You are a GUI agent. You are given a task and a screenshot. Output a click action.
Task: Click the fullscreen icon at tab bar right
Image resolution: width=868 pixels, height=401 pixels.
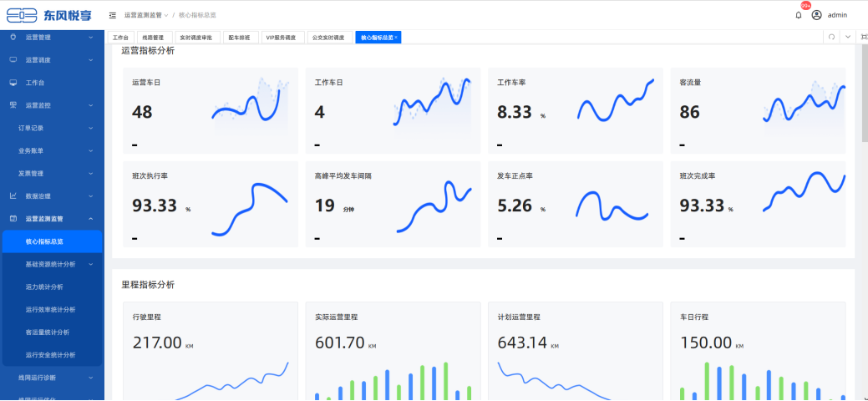tap(863, 38)
